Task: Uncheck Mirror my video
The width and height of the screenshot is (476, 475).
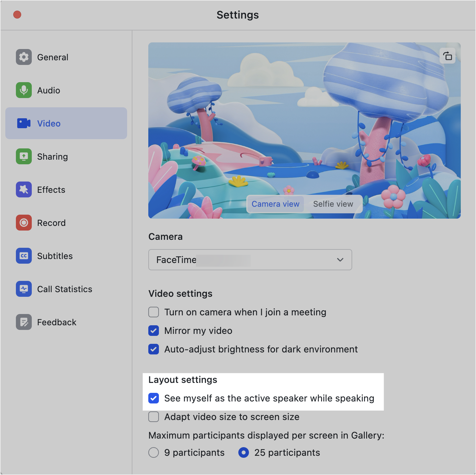Action: [x=154, y=331]
